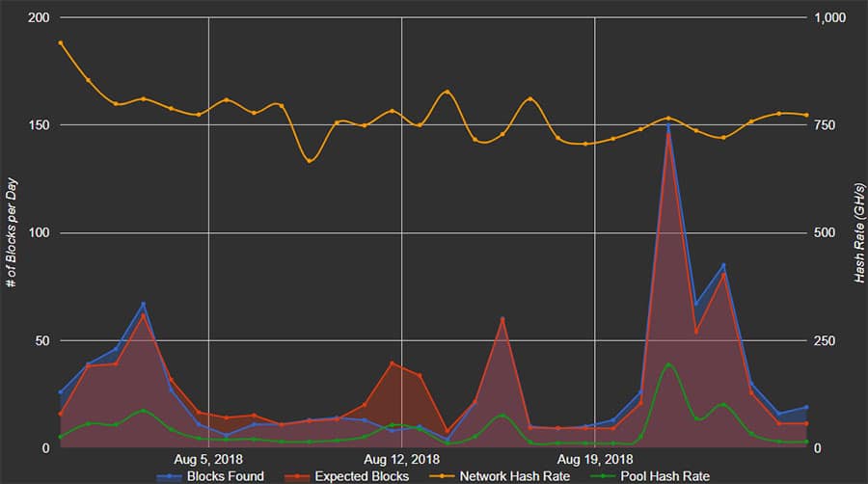Click the 200 tick on left axis

pos(39,17)
